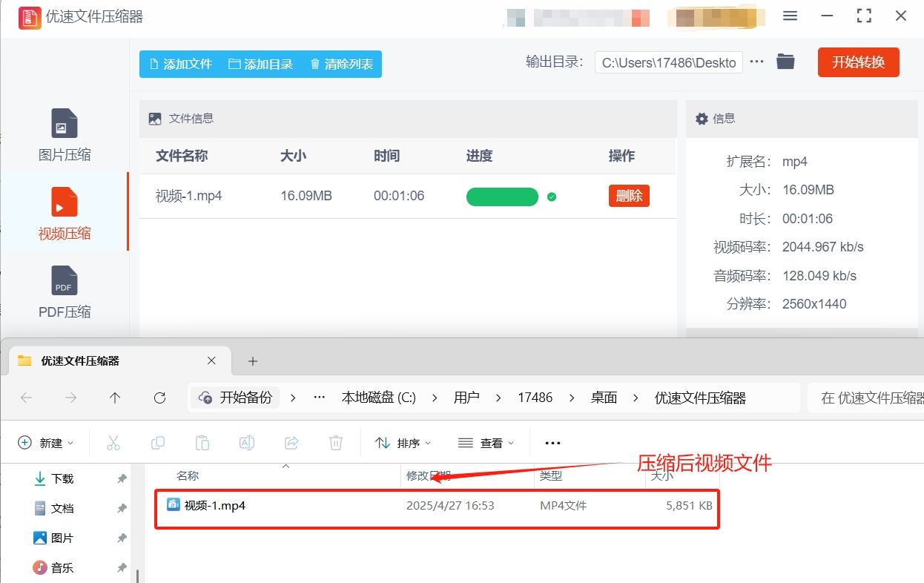Click the green compression progress bar
Viewport: 924px width, 583px height.
pyautogui.click(x=502, y=196)
